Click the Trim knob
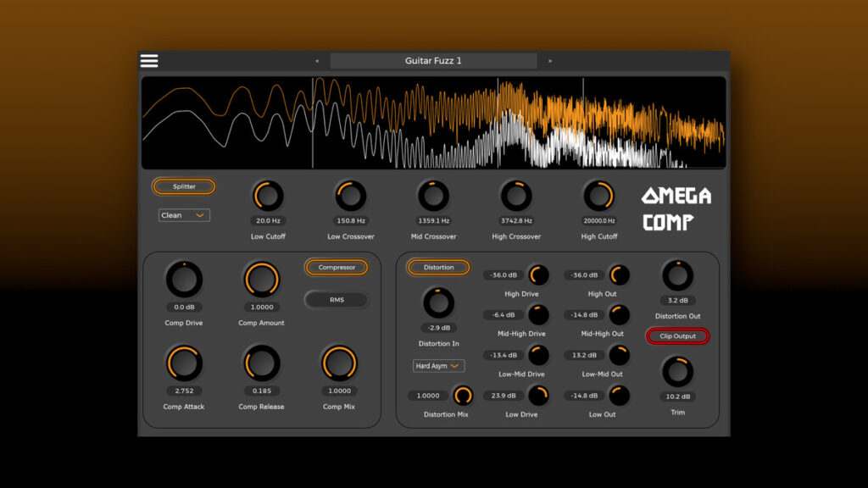Screen dimensions: 868x488 677,372
